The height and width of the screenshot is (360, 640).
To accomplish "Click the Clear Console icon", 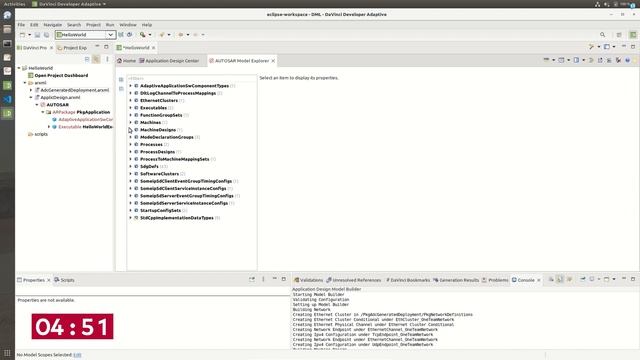I will [551, 279].
